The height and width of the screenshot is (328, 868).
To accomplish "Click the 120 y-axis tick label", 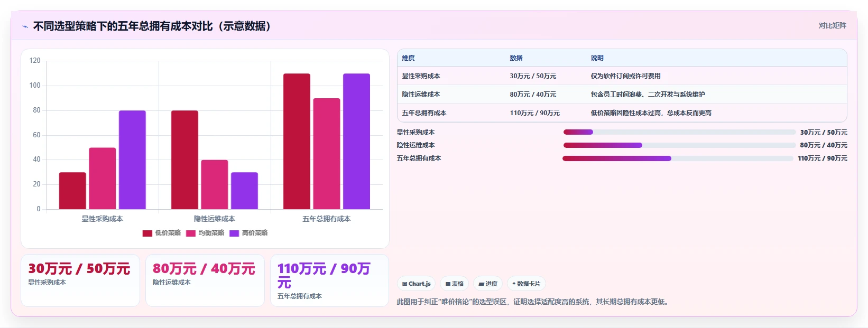I will (35, 61).
